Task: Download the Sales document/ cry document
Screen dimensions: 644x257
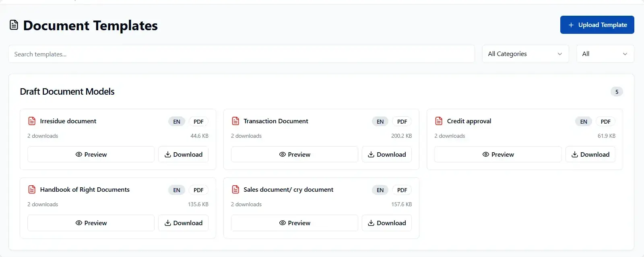Action: coord(386,223)
